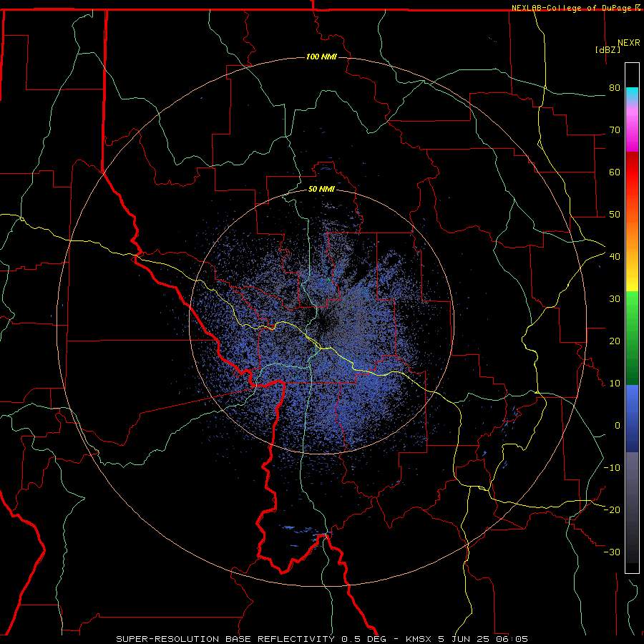Viewport: 644px width, 644px height.
Task: Click the 60 value on the dBZ scale
Action: (615, 172)
